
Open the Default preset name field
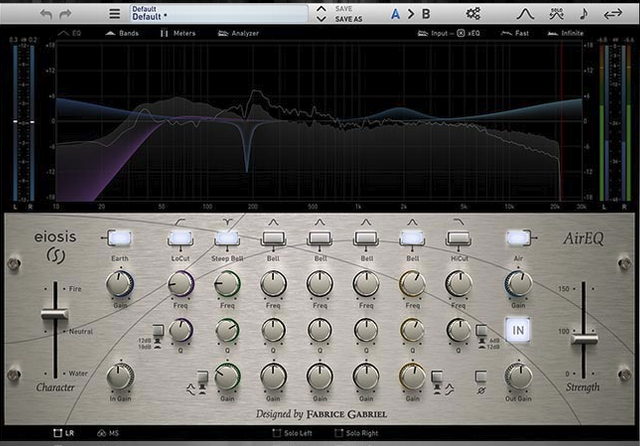218,13
